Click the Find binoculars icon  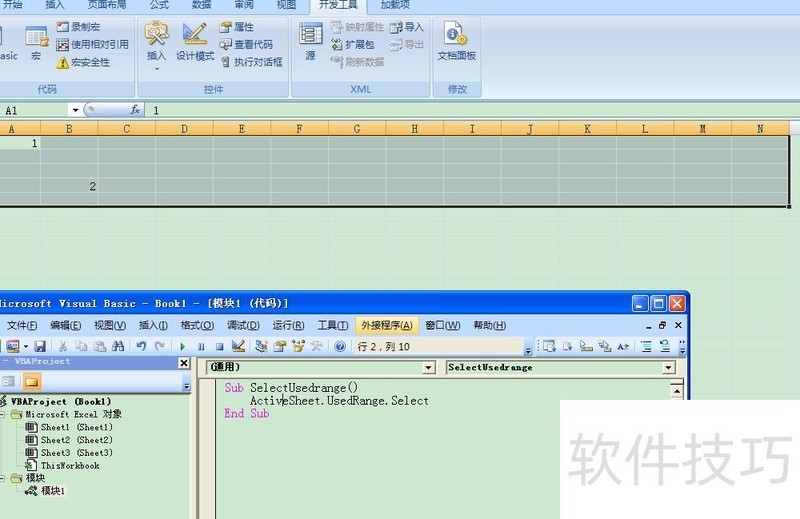[118, 347]
